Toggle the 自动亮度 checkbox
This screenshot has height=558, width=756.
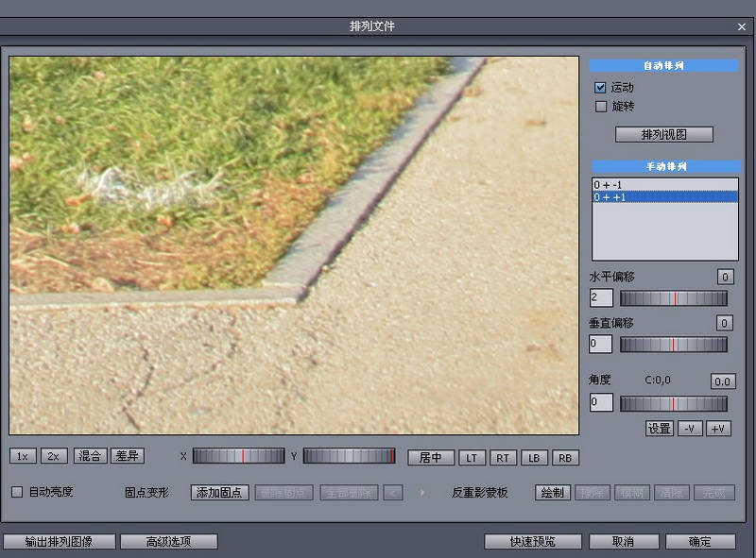click(17, 492)
